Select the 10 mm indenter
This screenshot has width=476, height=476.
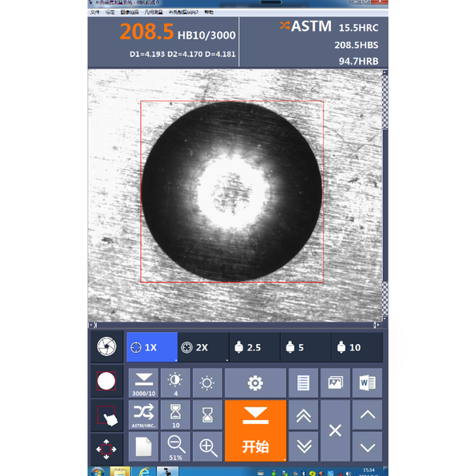pos(356,347)
